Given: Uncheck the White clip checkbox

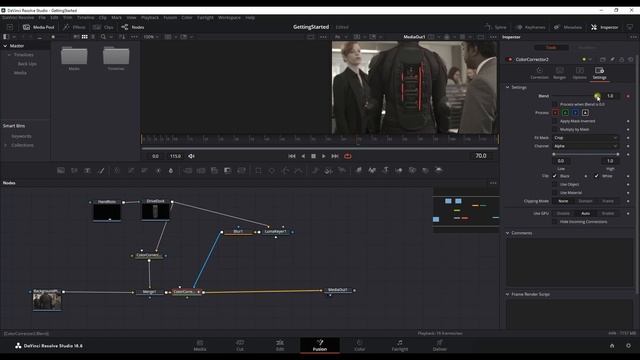Looking at the screenshot, I should pyautogui.click(x=596, y=176).
